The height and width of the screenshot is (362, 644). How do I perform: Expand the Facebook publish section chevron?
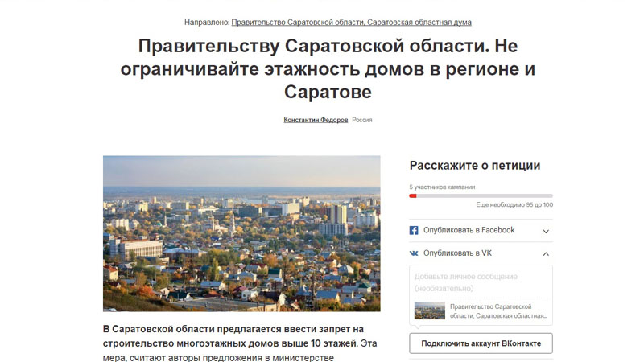[546, 231]
